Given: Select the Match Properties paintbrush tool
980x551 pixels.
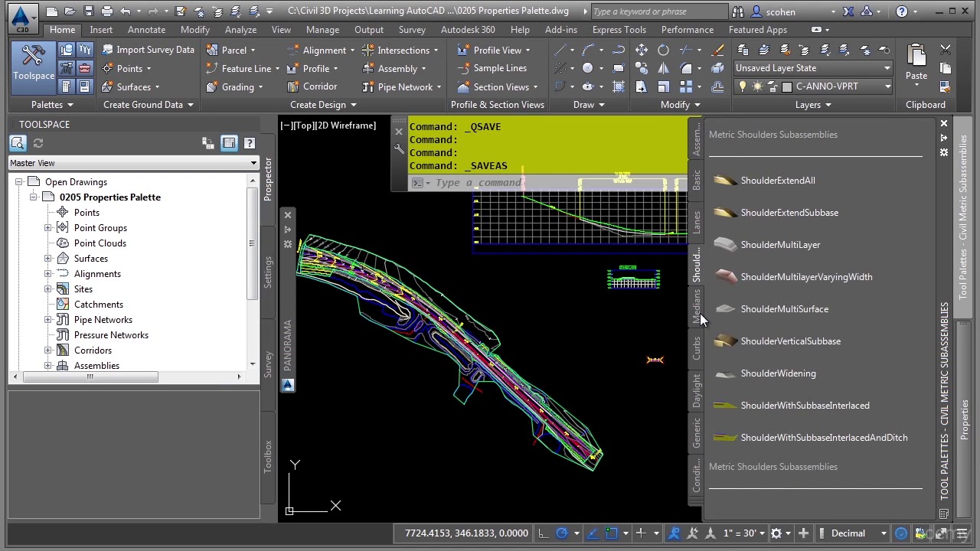Looking at the screenshot, I should click(717, 51).
